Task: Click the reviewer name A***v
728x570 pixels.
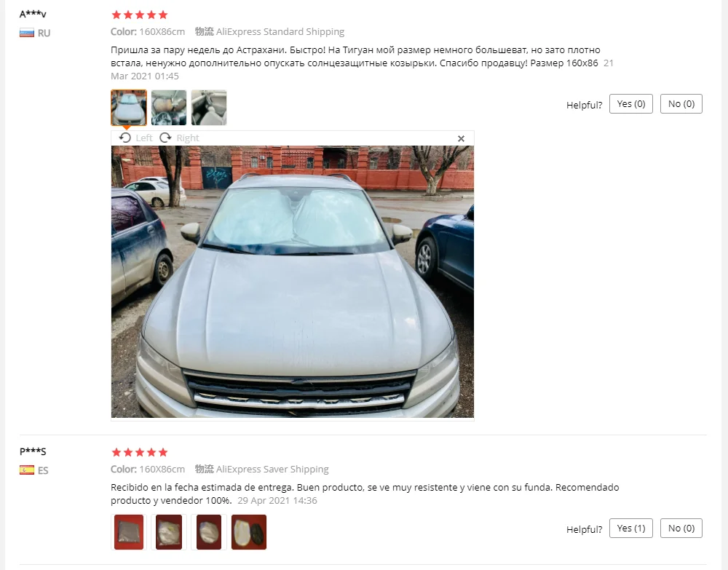Action: click(x=33, y=14)
